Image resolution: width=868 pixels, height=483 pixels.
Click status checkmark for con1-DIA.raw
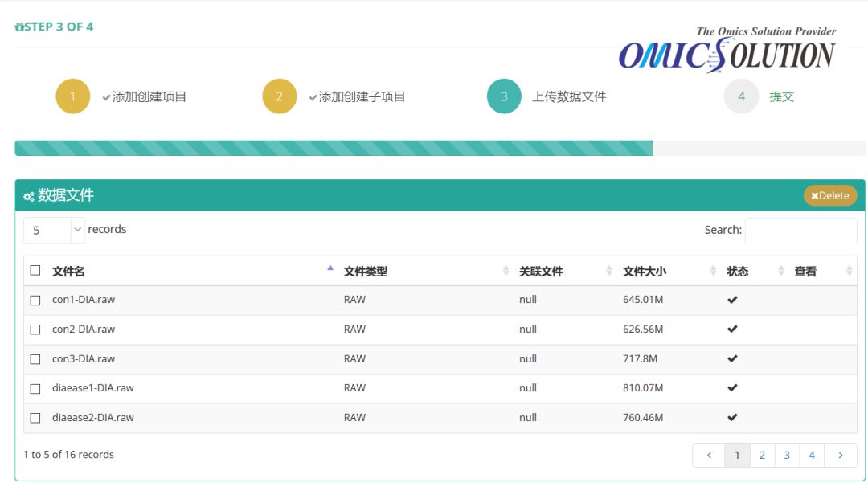tap(732, 300)
